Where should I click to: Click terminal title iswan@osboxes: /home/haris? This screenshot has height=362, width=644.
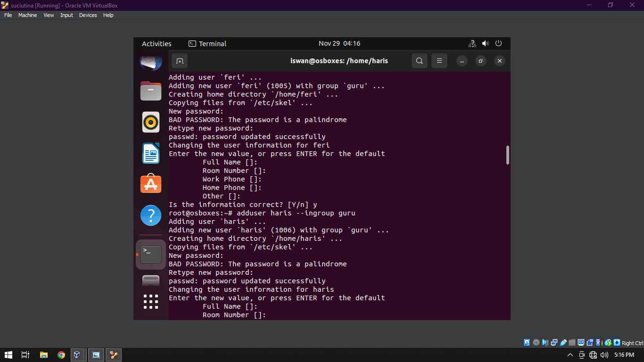point(339,61)
